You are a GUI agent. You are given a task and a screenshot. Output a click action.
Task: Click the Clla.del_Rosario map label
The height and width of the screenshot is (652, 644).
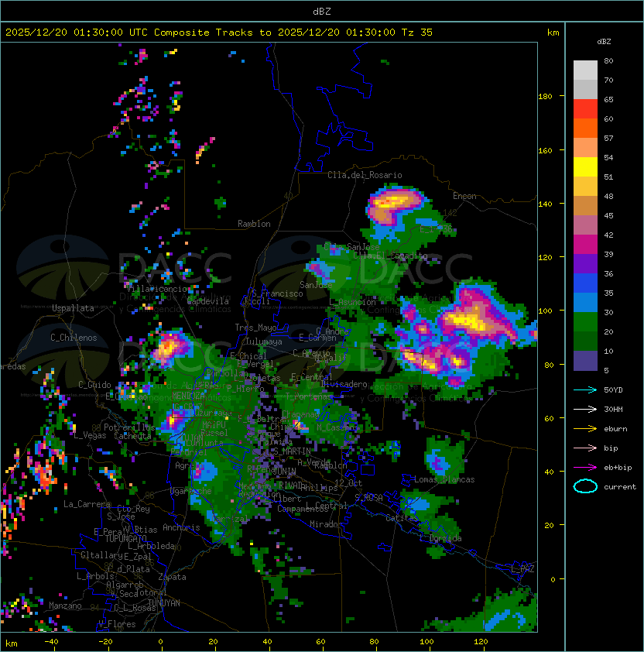365,175
